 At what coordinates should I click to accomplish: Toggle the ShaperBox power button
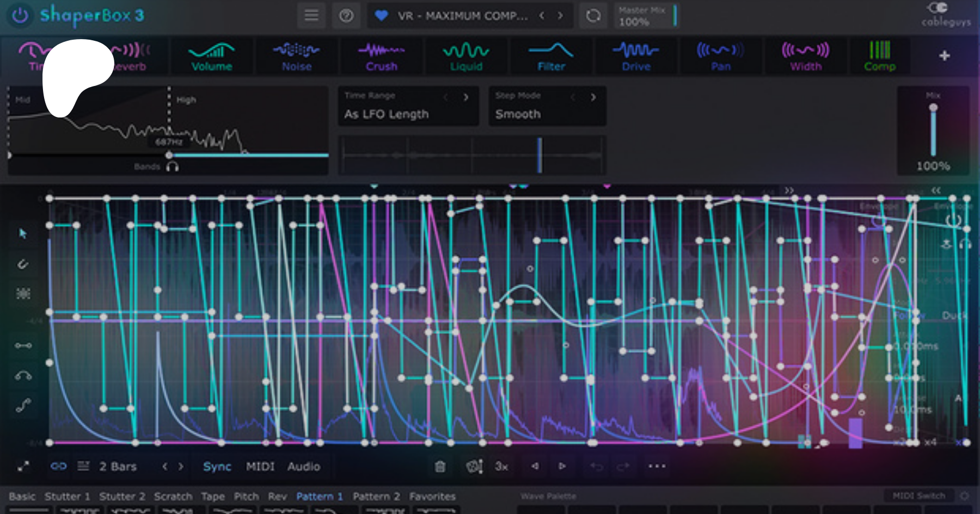tap(20, 16)
